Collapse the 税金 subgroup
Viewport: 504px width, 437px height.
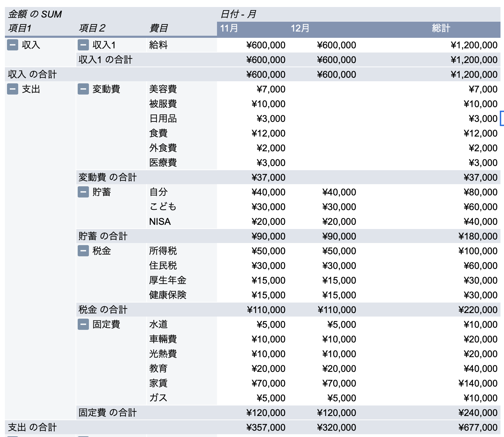83,251
